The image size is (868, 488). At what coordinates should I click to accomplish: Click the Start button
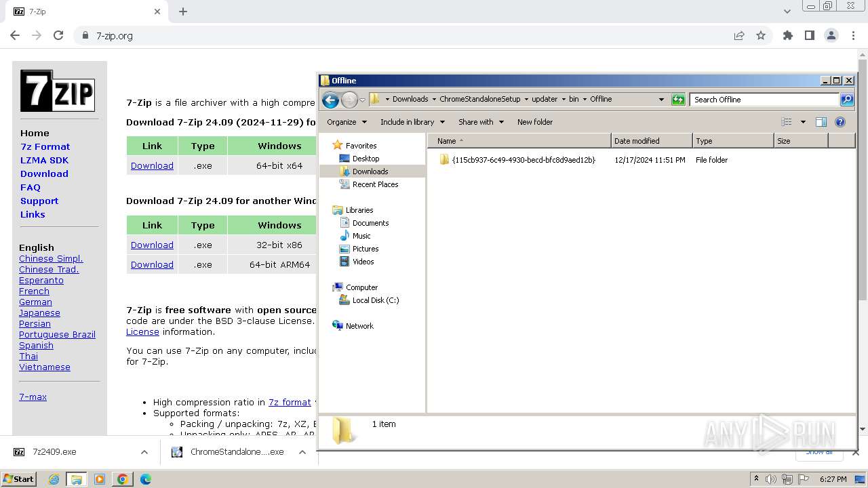(x=19, y=479)
